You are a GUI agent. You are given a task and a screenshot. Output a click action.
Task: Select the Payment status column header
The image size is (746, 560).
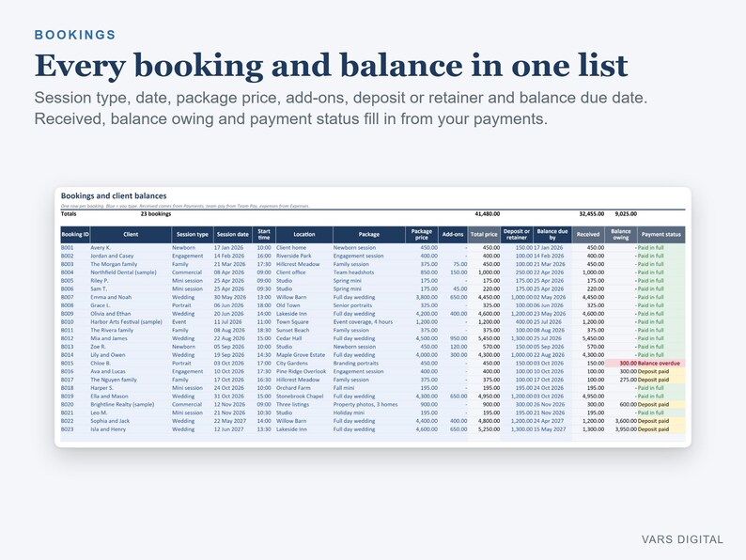(x=661, y=235)
